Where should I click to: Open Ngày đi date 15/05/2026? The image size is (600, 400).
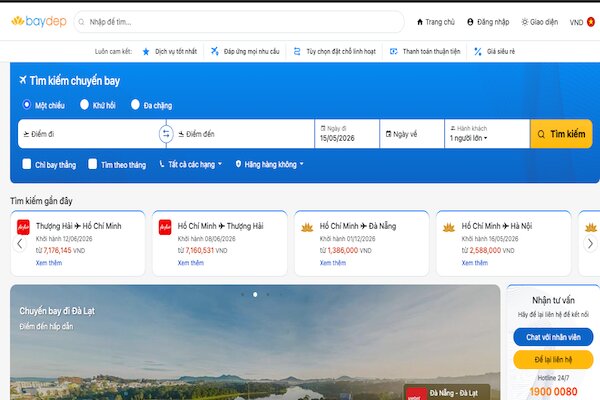pos(347,134)
